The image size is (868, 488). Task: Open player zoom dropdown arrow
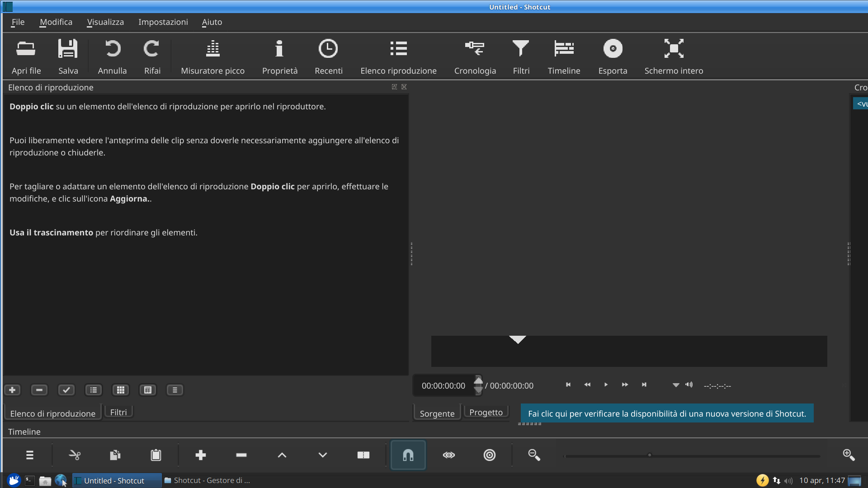coord(676,385)
